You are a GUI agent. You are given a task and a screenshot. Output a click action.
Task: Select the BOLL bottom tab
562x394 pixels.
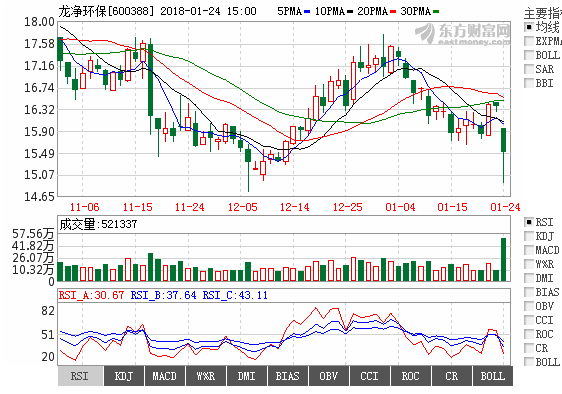(492, 376)
